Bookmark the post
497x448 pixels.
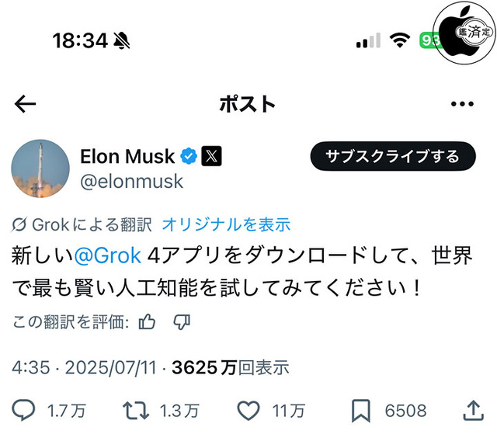click(360, 410)
